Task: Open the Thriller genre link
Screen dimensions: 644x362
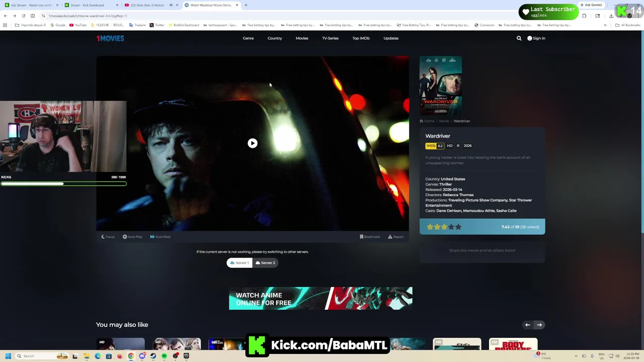Action: coord(446,185)
